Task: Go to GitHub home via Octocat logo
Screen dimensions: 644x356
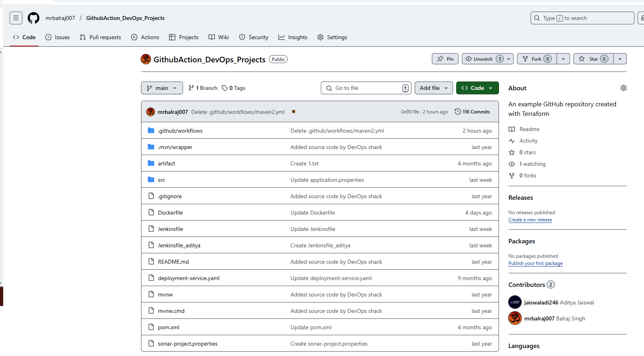Action: (34, 18)
